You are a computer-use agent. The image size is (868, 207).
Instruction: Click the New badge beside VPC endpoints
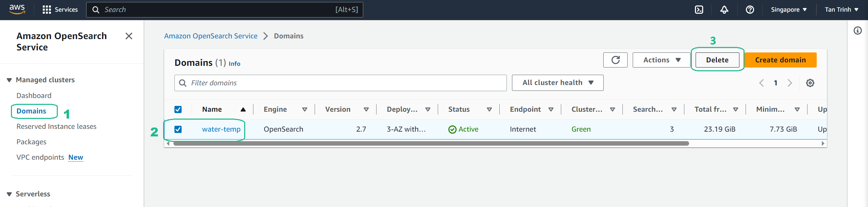coord(76,157)
